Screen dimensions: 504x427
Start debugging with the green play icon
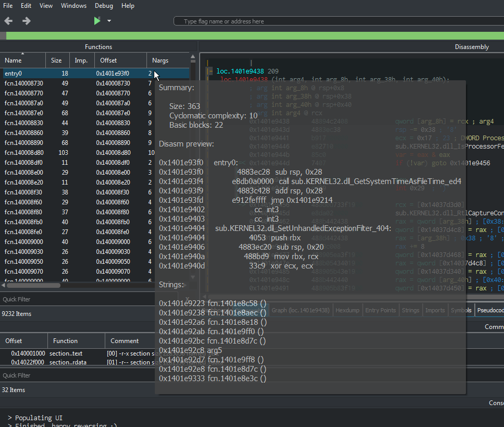tap(97, 21)
